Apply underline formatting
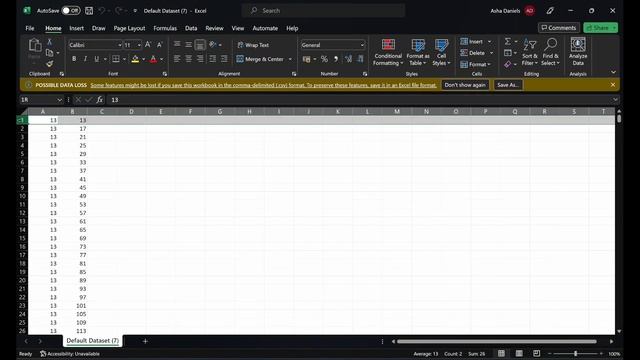This screenshot has height=360, width=640. coord(97,59)
